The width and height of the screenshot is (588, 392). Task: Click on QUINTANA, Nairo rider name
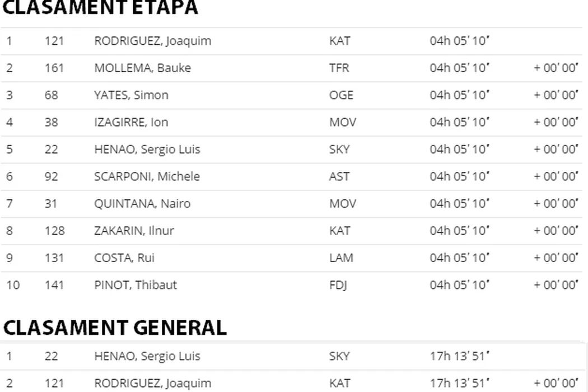pos(142,203)
